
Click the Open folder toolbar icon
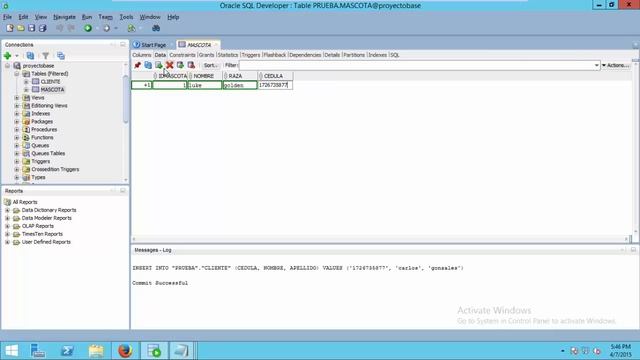tap(20, 28)
